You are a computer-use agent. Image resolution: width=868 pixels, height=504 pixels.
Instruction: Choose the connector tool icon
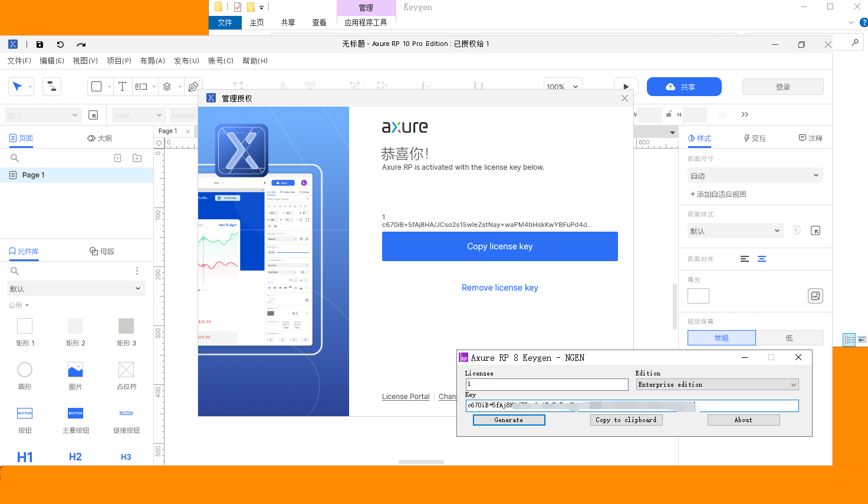point(52,87)
